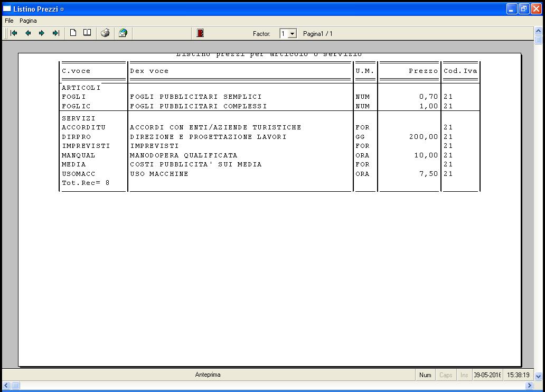The height and width of the screenshot is (392, 545).
Task: Select 'USO MACCHINE' description
Action: point(159,174)
